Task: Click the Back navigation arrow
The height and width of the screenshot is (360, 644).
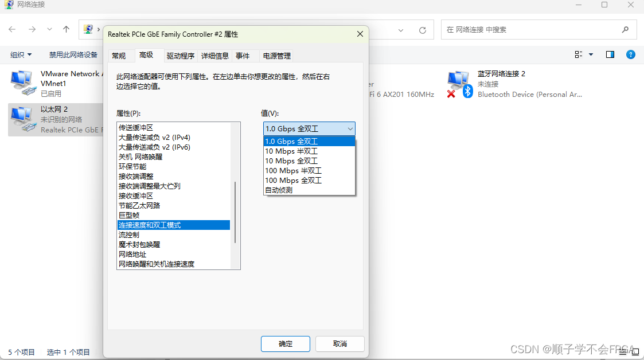Action: [12, 30]
